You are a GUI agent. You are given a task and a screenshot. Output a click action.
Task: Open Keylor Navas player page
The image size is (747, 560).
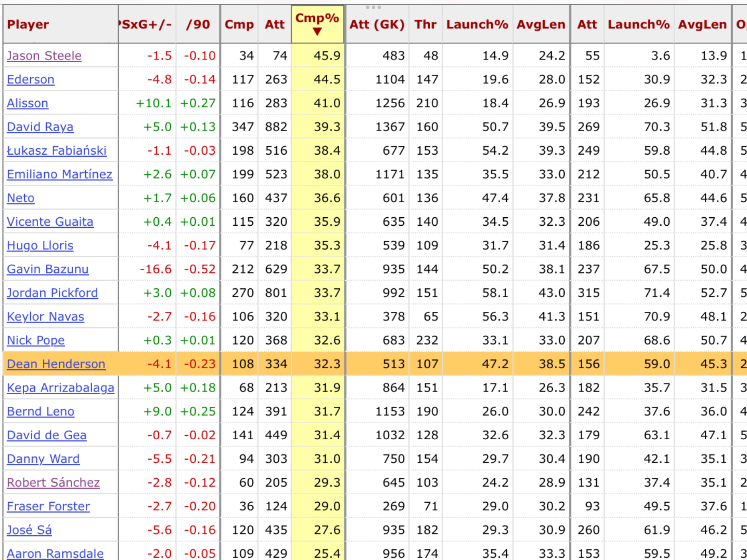pos(46,316)
